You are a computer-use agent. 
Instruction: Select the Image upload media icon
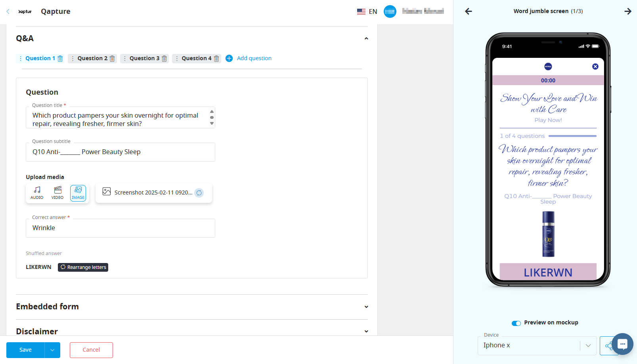coord(78,193)
